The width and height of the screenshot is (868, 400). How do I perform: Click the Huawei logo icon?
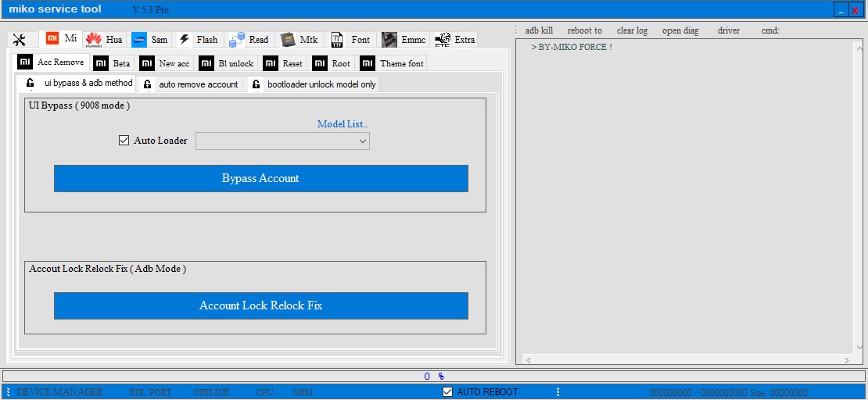pyautogui.click(x=94, y=40)
